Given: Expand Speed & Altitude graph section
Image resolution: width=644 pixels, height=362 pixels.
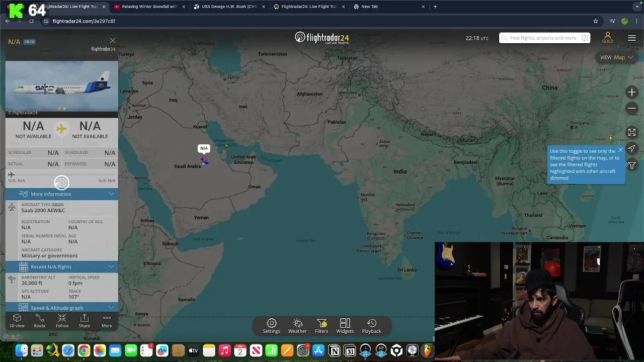Looking at the screenshot, I should tap(62, 308).
